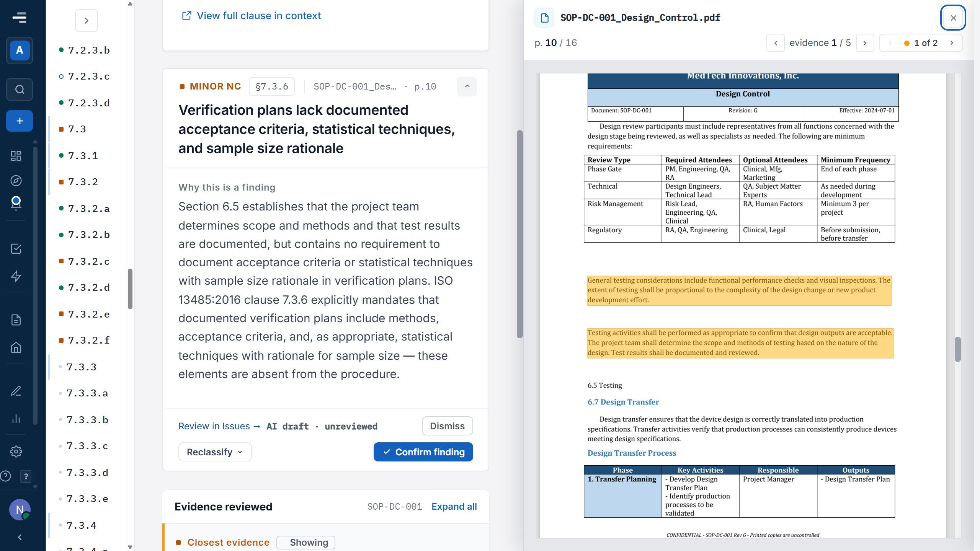Open the compass explore icon in sidebar
This screenshot has width=980, height=551.
16,180
